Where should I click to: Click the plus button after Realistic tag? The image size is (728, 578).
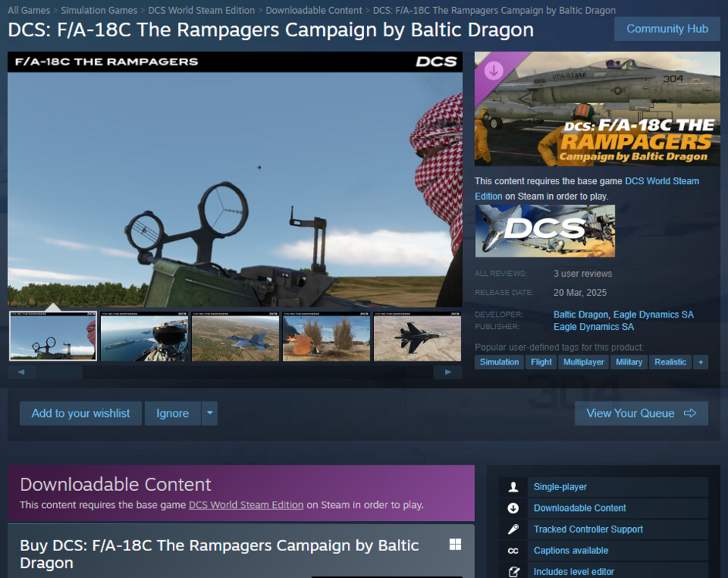pyautogui.click(x=700, y=362)
